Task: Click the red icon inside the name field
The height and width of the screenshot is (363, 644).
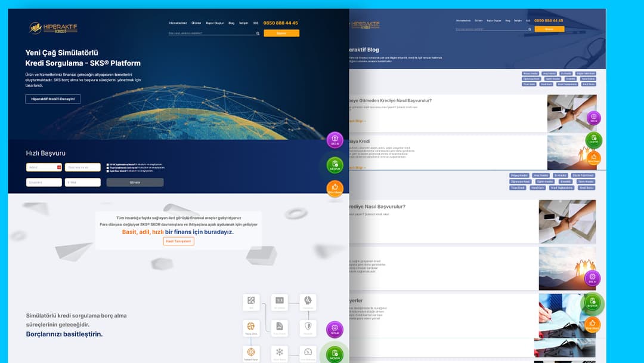Action: point(58,167)
